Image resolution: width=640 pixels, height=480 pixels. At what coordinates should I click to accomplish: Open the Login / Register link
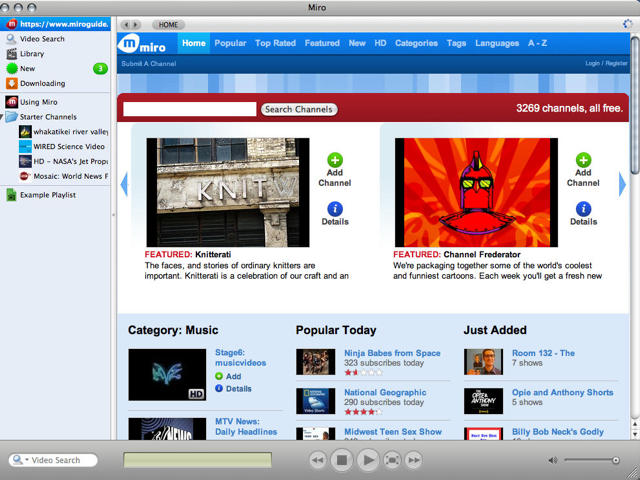606,63
